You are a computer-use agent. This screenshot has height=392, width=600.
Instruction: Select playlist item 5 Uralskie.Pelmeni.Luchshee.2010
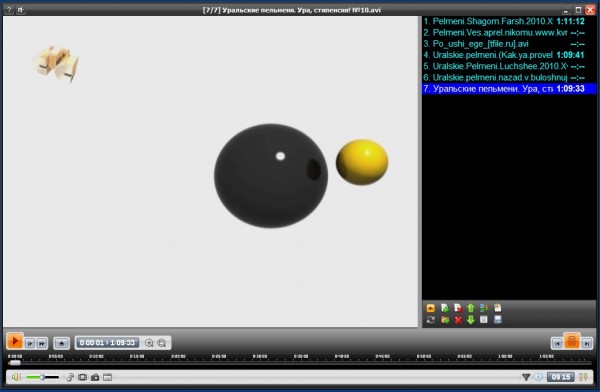point(509,66)
